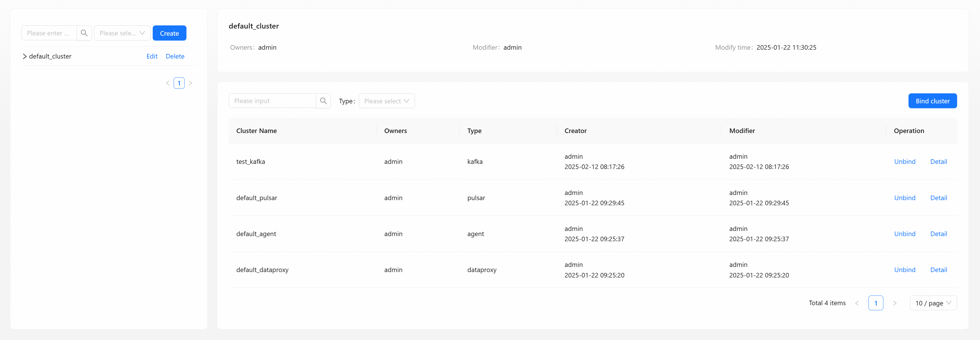Click next page arrow in left panel
Viewport: 980px width, 340px height.
[191, 83]
